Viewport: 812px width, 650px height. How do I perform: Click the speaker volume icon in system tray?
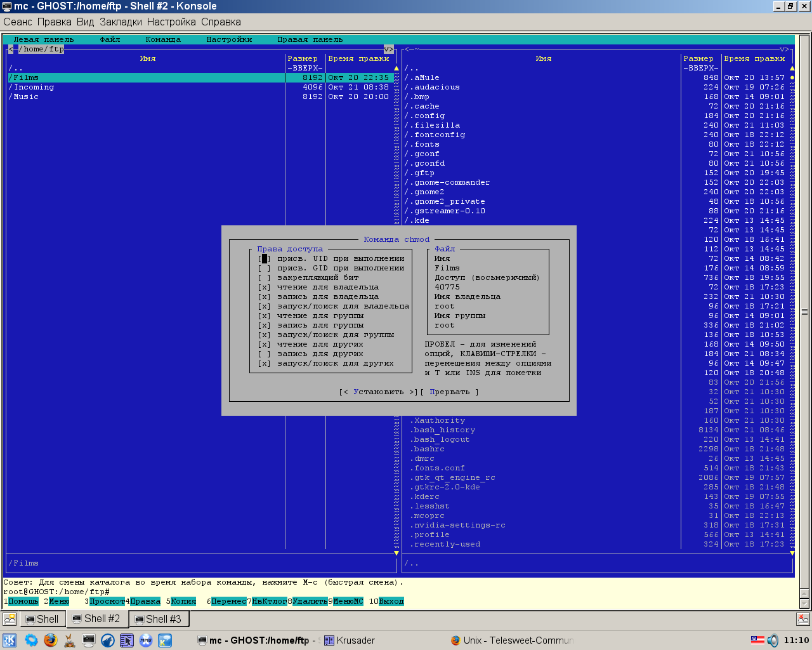773,640
